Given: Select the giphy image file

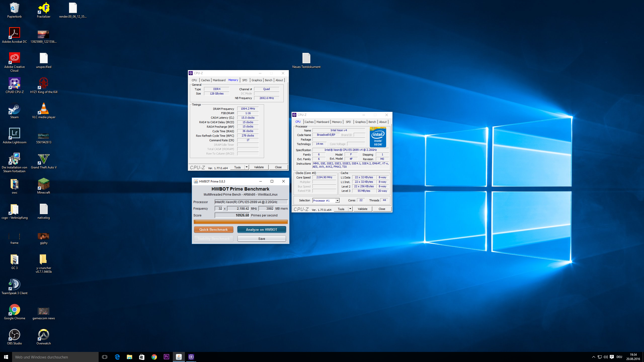Looking at the screenshot, I should [x=44, y=239].
